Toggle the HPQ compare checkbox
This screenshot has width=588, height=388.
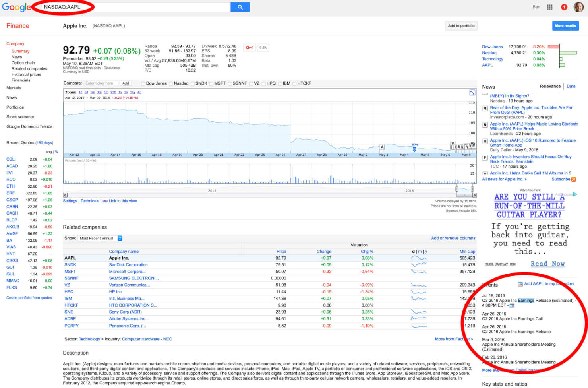[x=264, y=84]
